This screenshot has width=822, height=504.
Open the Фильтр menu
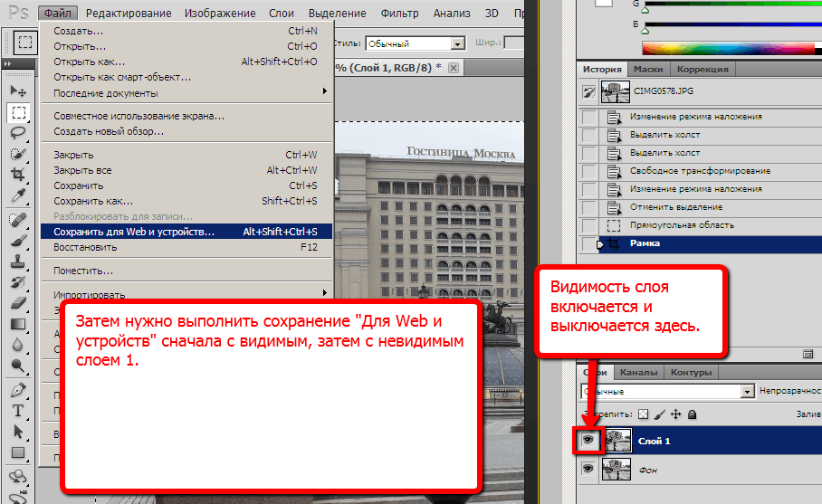(399, 13)
